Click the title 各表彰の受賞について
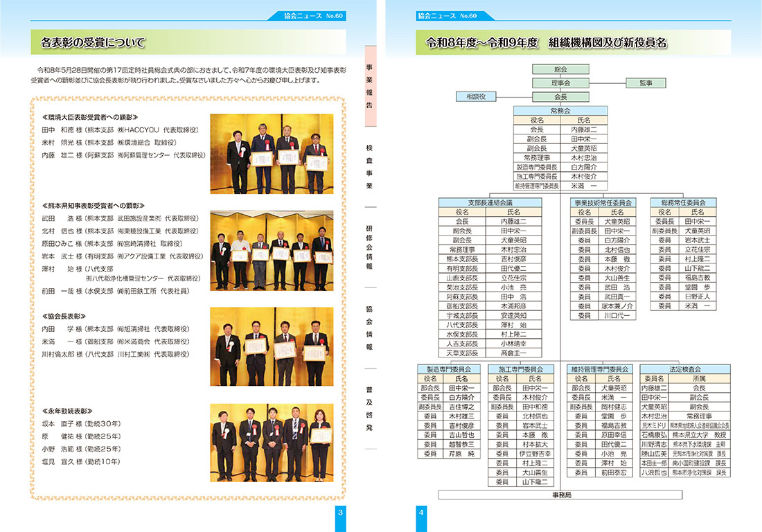 (x=93, y=42)
